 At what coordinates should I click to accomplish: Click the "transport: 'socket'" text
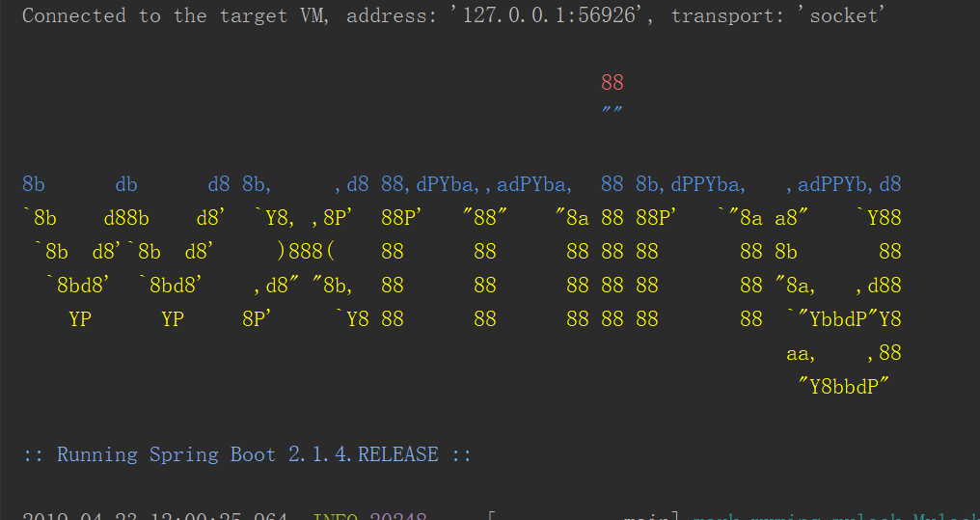pos(778,15)
